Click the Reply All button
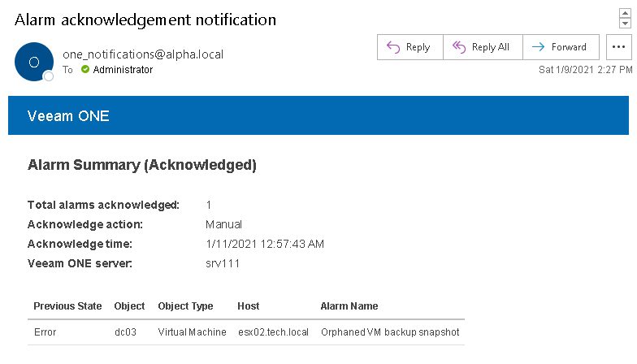 (x=483, y=47)
